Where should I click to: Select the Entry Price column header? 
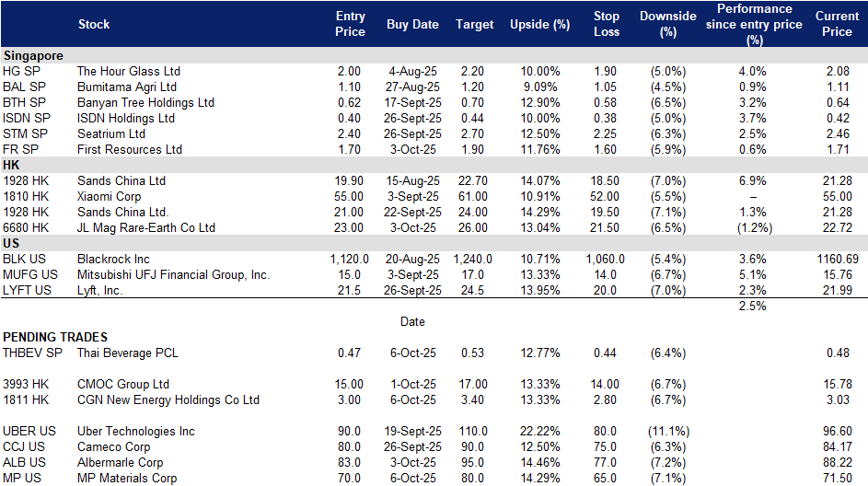click(350, 24)
